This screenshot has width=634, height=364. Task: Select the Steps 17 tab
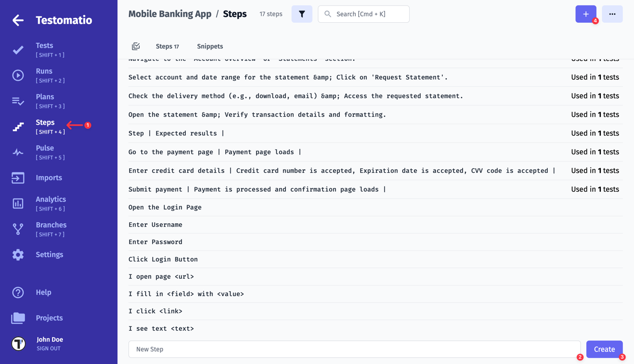(x=167, y=46)
